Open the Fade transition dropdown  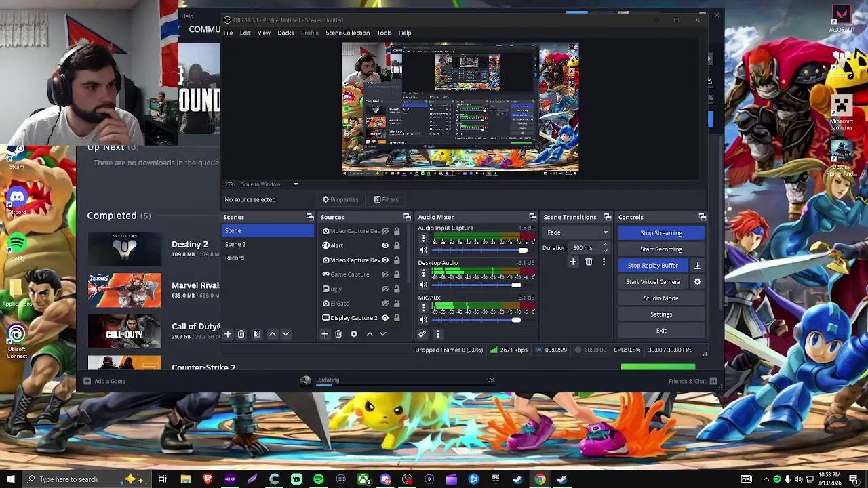click(x=577, y=232)
